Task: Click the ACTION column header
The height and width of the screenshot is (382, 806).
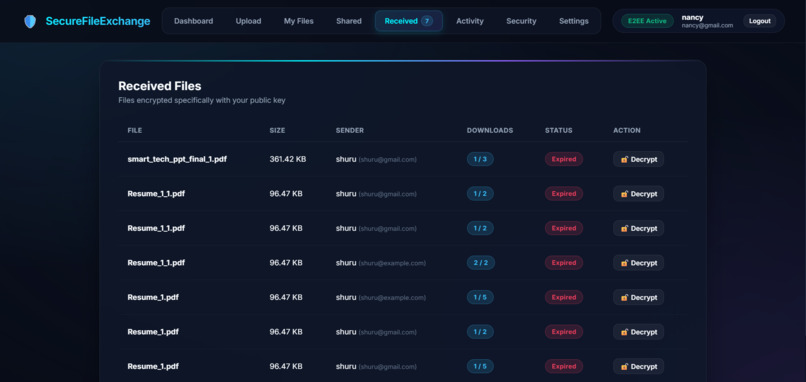Action: pyautogui.click(x=627, y=131)
